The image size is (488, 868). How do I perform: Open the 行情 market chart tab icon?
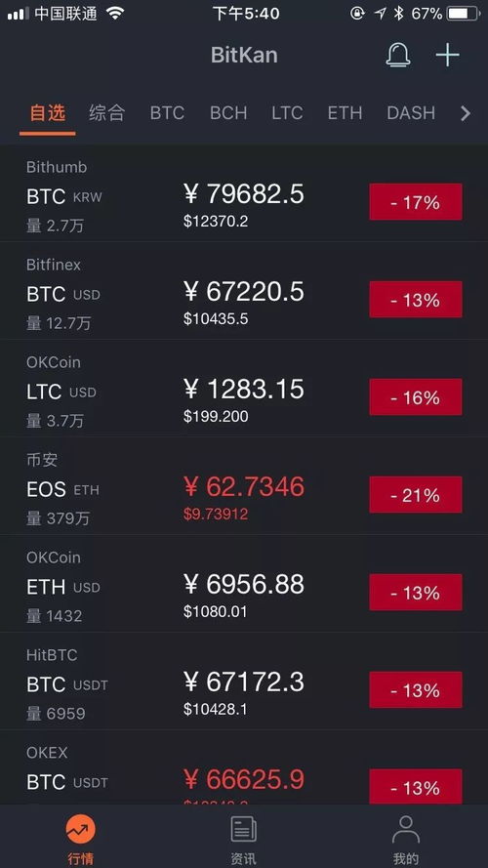click(x=81, y=829)
